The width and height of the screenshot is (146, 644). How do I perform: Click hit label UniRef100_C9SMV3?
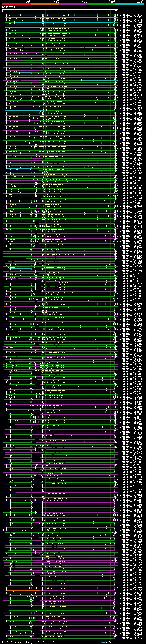click(131, 575)
